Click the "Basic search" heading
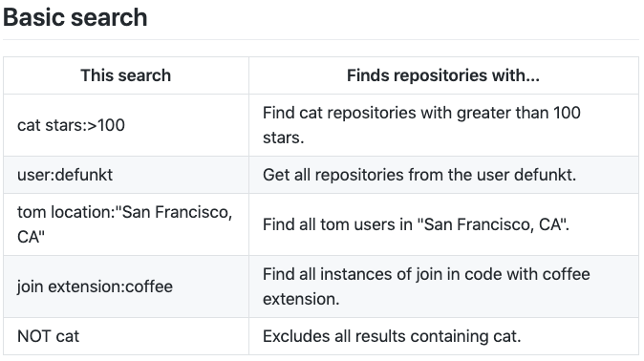This screenshot has width=644, height=361. click(75, 17)
